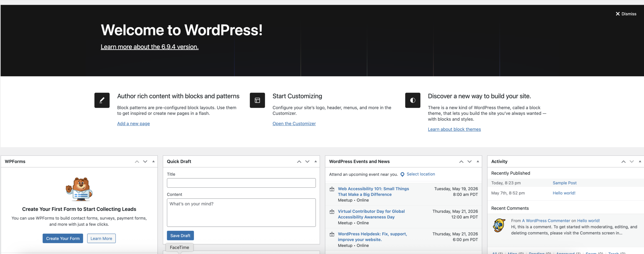Click the 'May 7th, 8:52 pm' timestamp
Screen dimensions: 644x254
pyautogui.click(x=508, y=193)
